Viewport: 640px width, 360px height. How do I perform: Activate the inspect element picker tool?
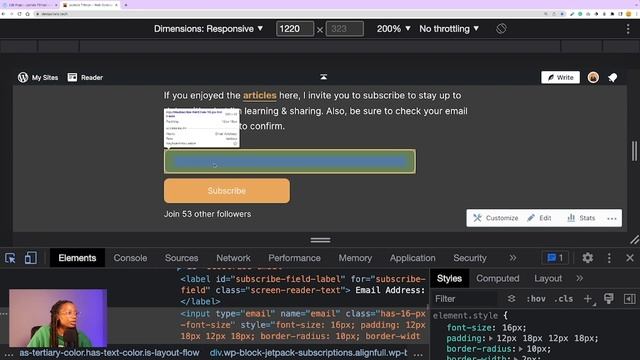coord(10,258)
